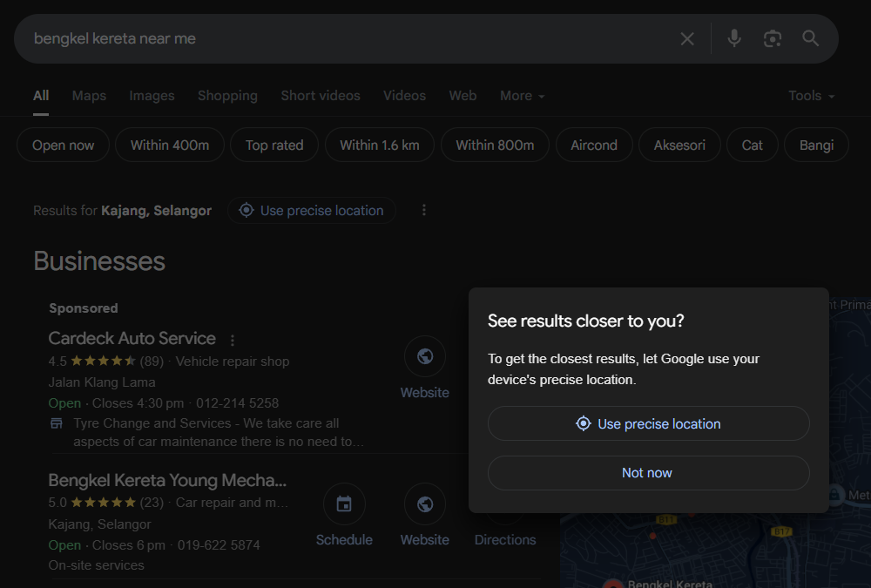Click the See results closer to you? heading

click(x=586, y=321)
